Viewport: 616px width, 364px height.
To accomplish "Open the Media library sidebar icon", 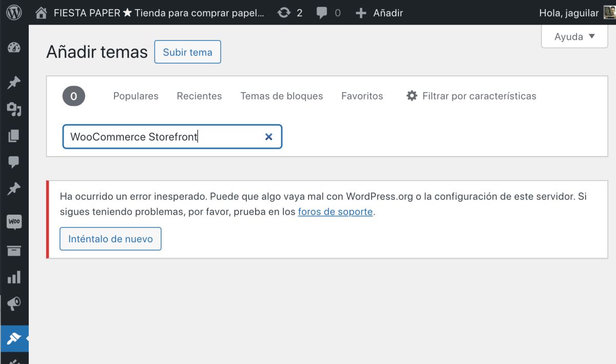I will click(x=14, y=109).
